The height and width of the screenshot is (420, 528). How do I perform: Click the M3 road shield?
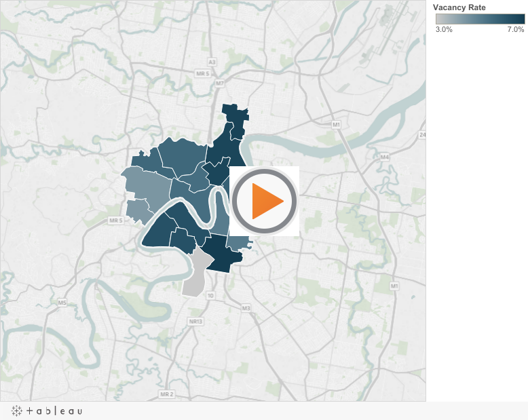tap(246, 307)
